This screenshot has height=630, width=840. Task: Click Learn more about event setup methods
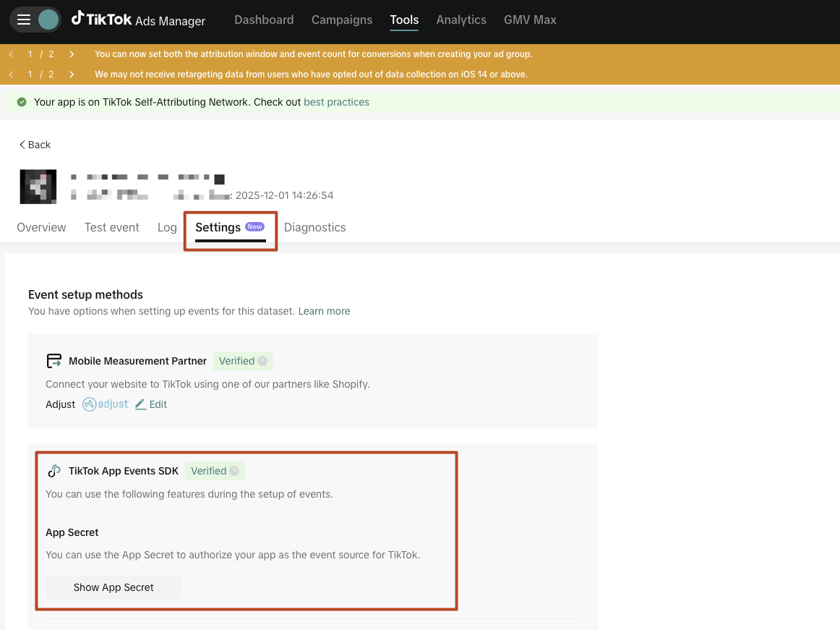point(324,311)
